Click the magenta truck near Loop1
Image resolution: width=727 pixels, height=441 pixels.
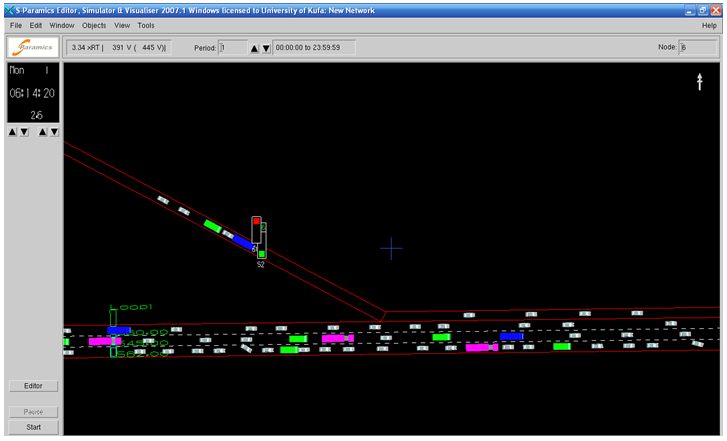click(104, 341)
